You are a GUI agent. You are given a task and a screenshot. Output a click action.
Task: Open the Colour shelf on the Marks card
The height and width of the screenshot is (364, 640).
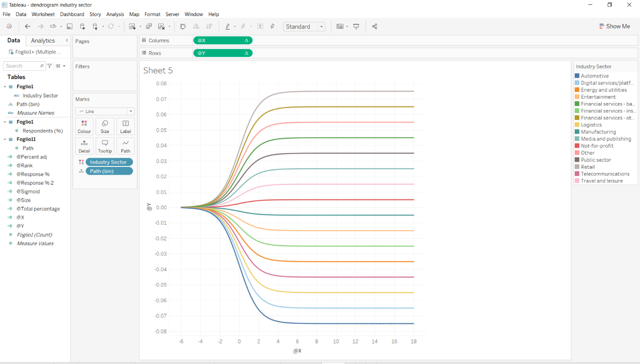tap(84, 126)
